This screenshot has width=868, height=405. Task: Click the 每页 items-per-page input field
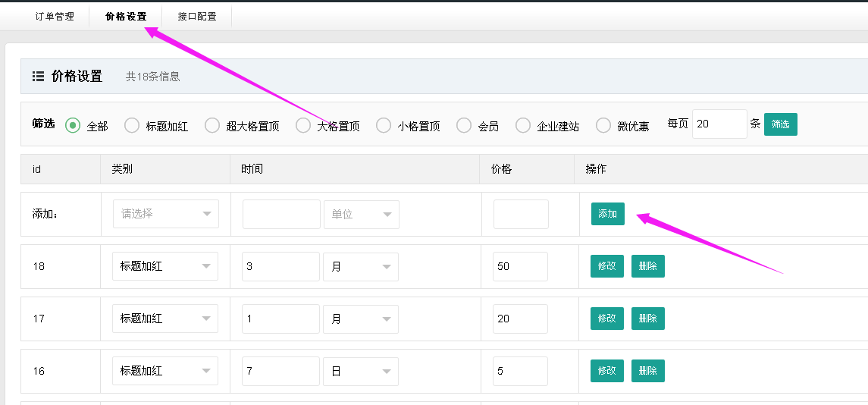(x=719, y=124)
